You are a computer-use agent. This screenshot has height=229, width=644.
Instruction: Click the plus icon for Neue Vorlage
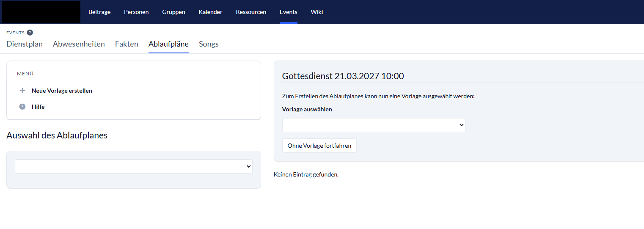pyautogui.click(x=22, y=91)
